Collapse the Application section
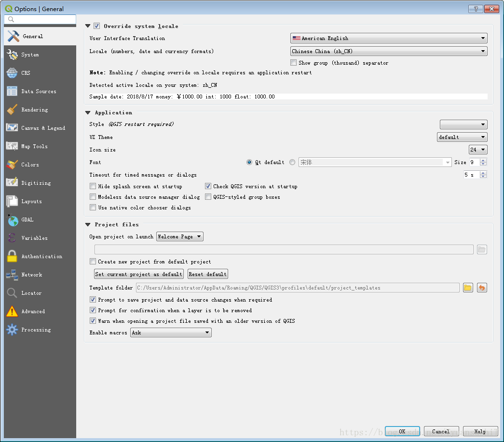The image size is (504, 442). click(x=88, y=112)
